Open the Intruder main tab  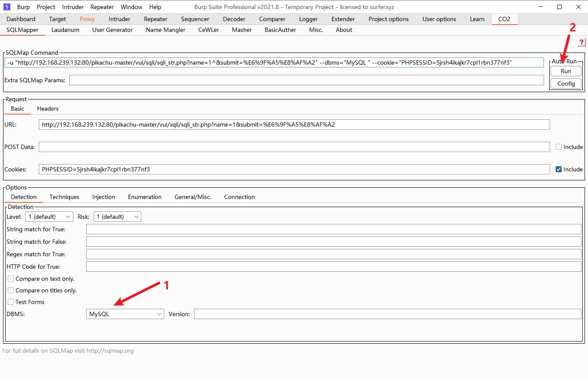click(119, 19)
